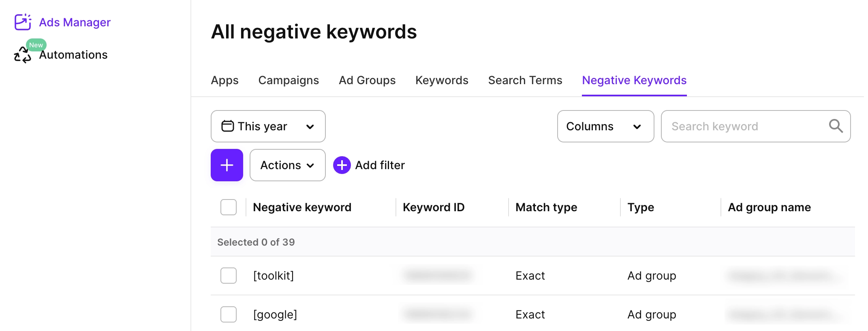Click the Ads Manager icon in sidebar
Viewport: 868px width, 331px height.
coord(23,22)
